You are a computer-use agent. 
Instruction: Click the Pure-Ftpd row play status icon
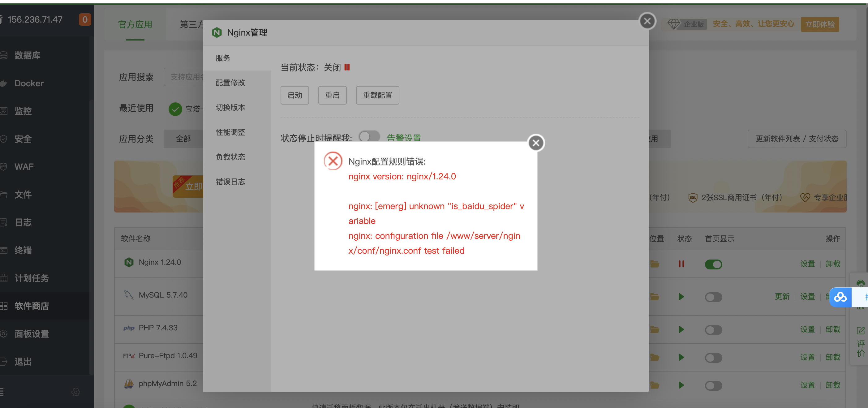(681, 358)
